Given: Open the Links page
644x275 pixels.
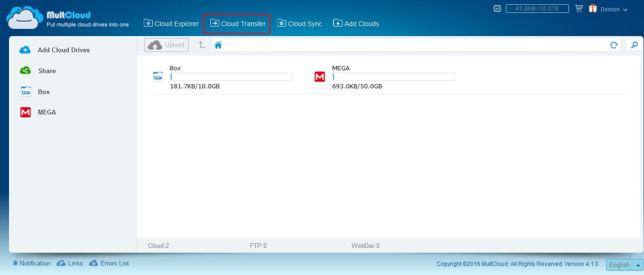Looking at the screenshot, I should (x=70, y=263).
